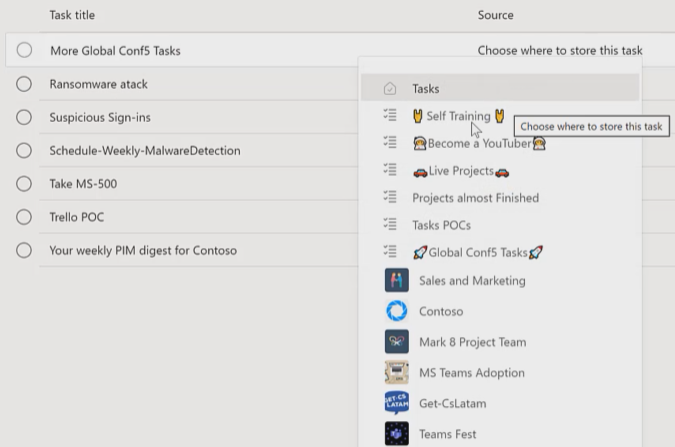Image resolution: width=675 pixels, height=447 pixels.
Task: Click the Become a YouTuber checklist icon
Action: [x=390, y=142]
